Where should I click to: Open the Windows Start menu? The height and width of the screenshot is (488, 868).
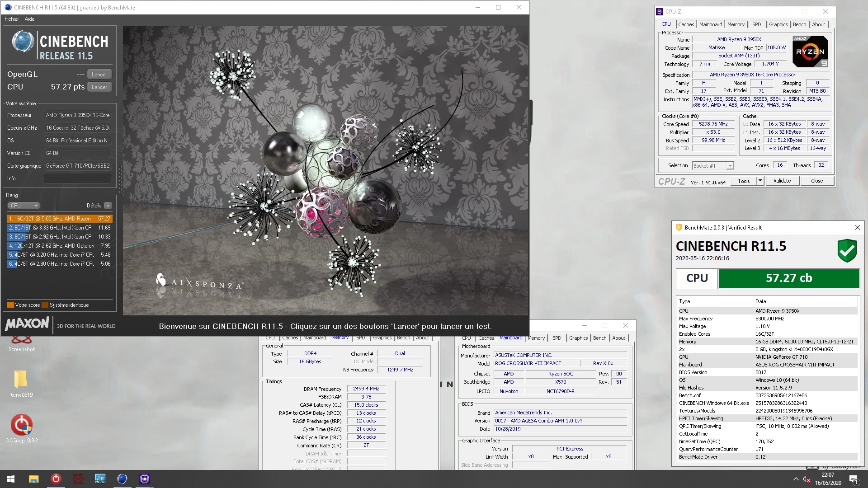[x=11, y=479]
